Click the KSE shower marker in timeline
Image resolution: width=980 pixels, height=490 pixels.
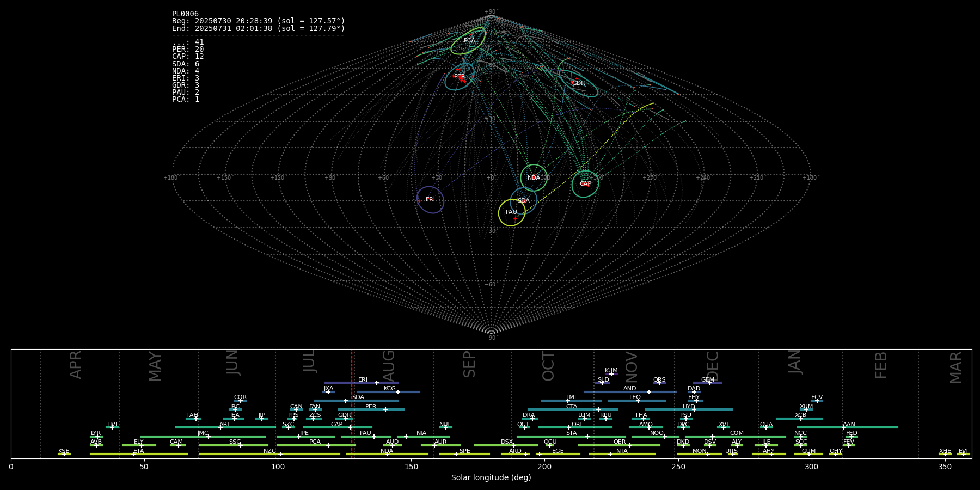64,454
